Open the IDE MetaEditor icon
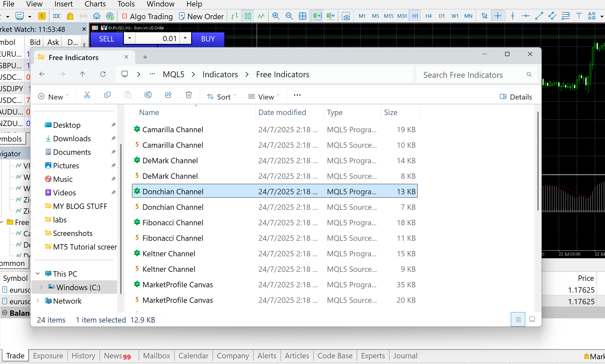 [57, 16]
